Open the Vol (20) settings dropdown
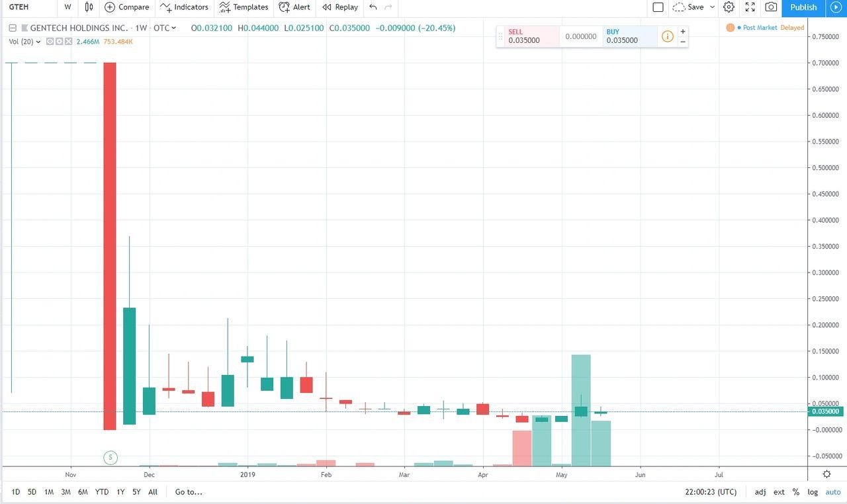Screen dimensions: 847x504 (38, 41)
